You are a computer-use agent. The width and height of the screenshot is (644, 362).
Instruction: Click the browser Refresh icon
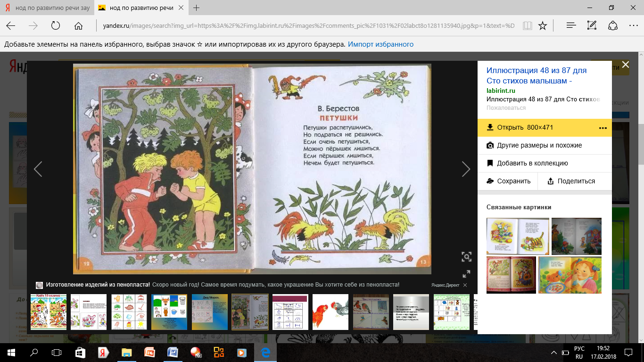click(56, 25)
